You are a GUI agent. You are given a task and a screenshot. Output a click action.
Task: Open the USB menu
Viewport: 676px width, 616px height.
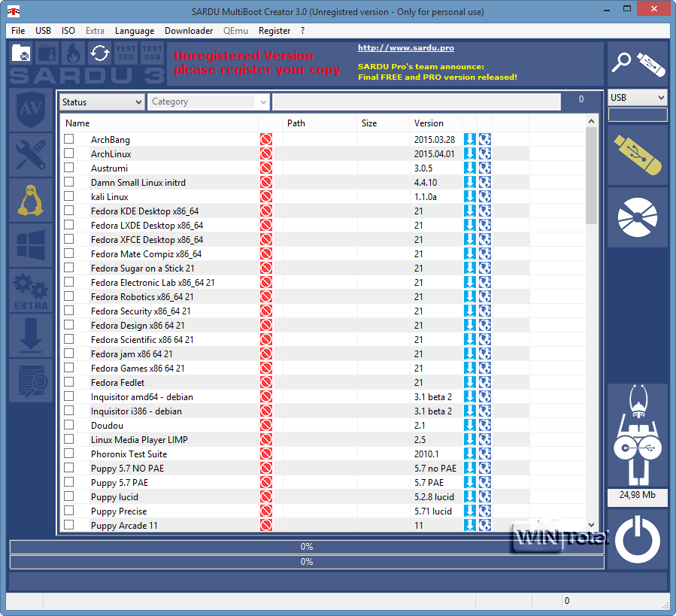[x=43, y=31]
